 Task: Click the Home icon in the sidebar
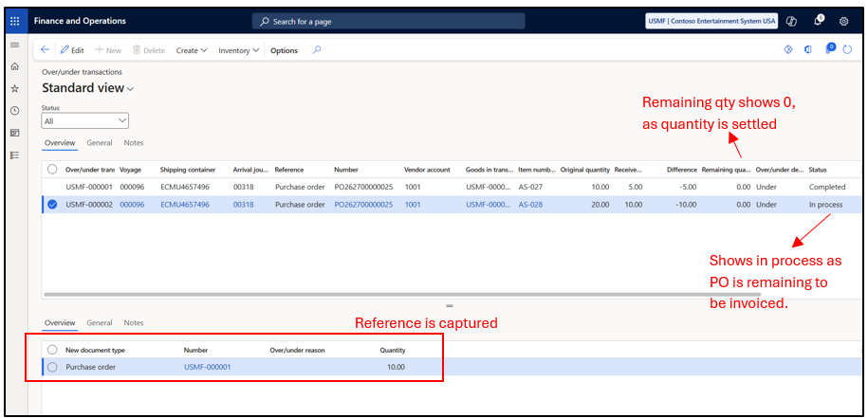click(15, 66)
